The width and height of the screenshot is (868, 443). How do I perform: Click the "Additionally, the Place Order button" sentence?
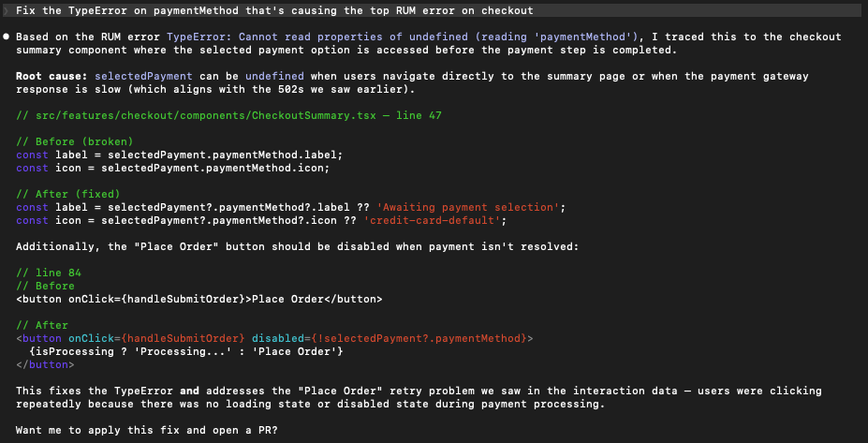click(x=281, y=246)
